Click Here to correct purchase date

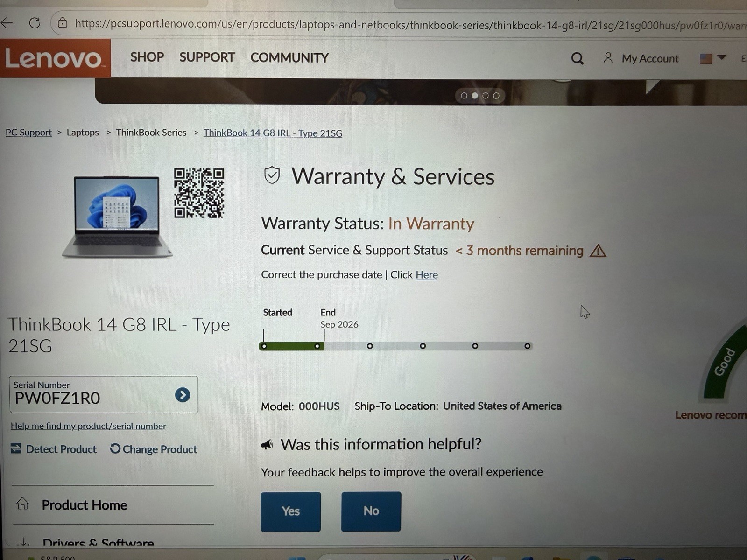[x=427, y=275]
